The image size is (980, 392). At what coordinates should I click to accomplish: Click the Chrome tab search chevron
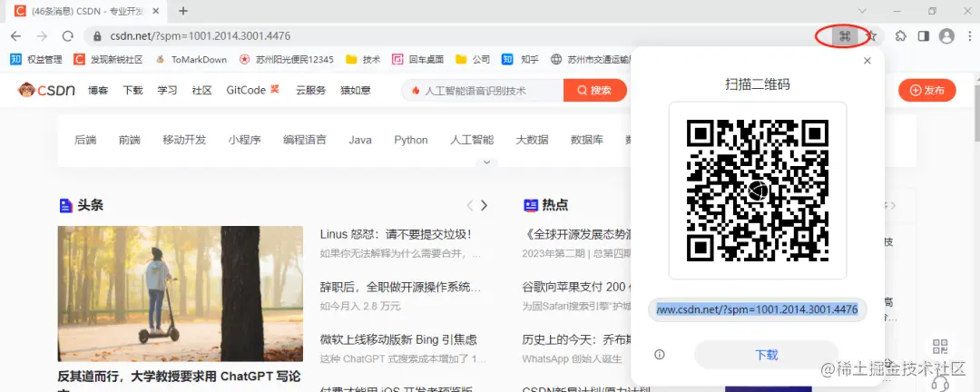click(x=862, y=11)
